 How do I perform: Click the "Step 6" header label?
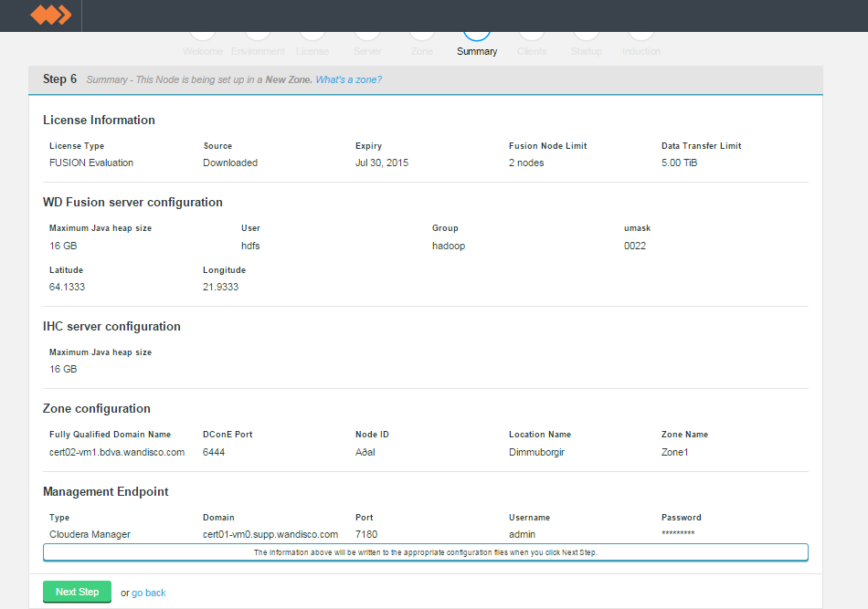coord(59,79)
